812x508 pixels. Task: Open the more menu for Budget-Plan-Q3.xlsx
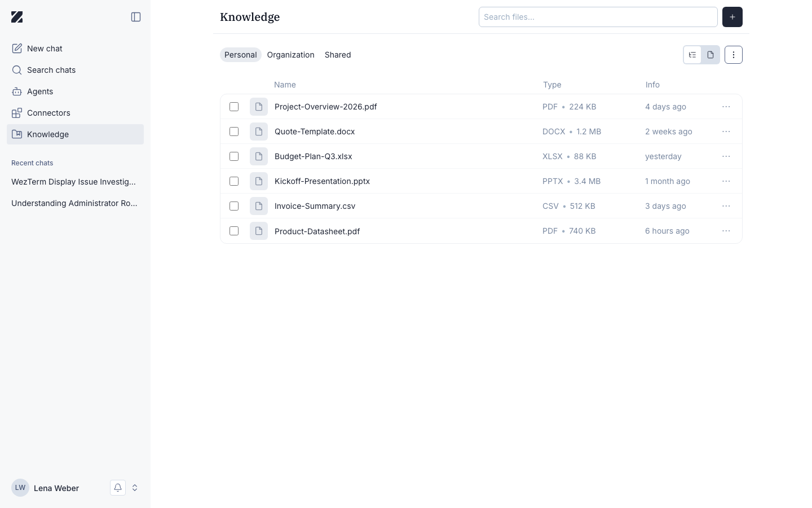726,156
